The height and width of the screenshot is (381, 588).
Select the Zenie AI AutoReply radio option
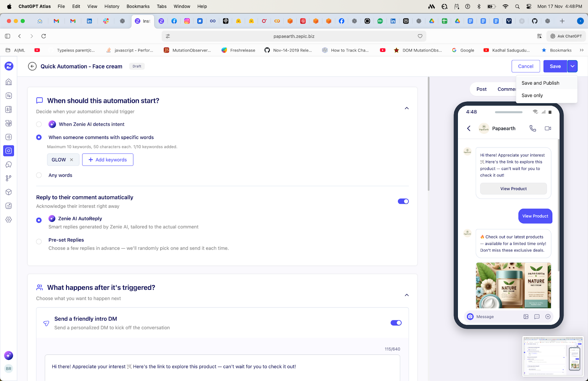pos(39,220)
